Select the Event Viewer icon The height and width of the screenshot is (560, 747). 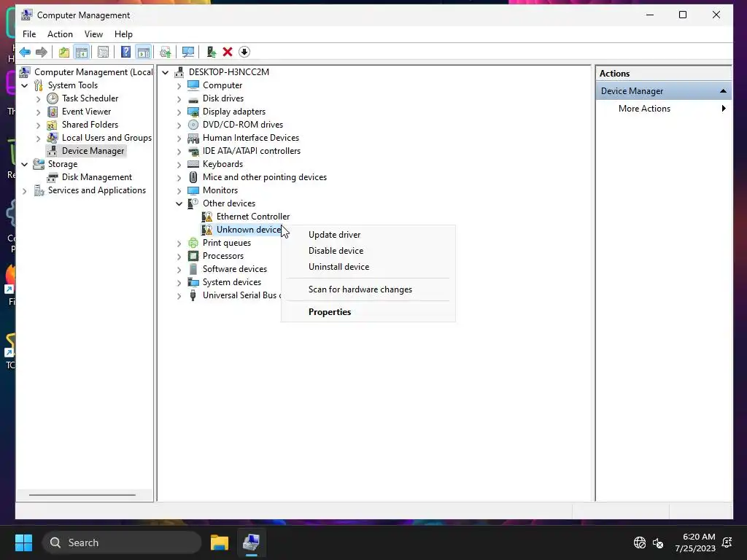point(53,112)
